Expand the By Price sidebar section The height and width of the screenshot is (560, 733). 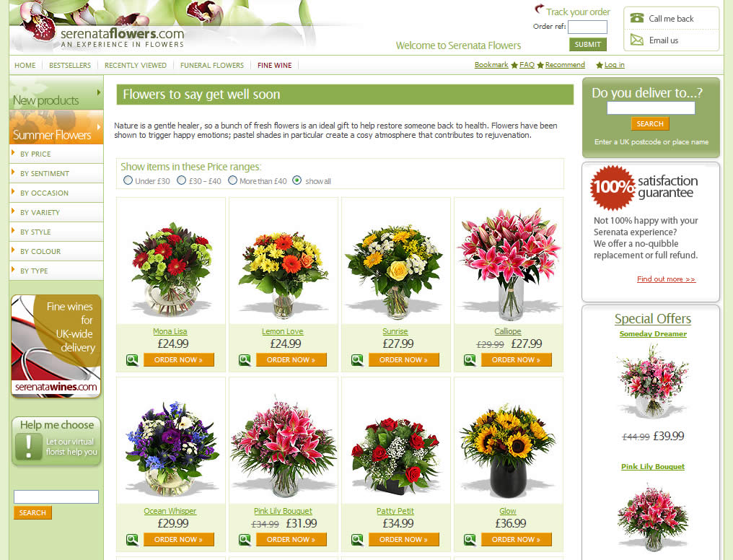(56, 154)
